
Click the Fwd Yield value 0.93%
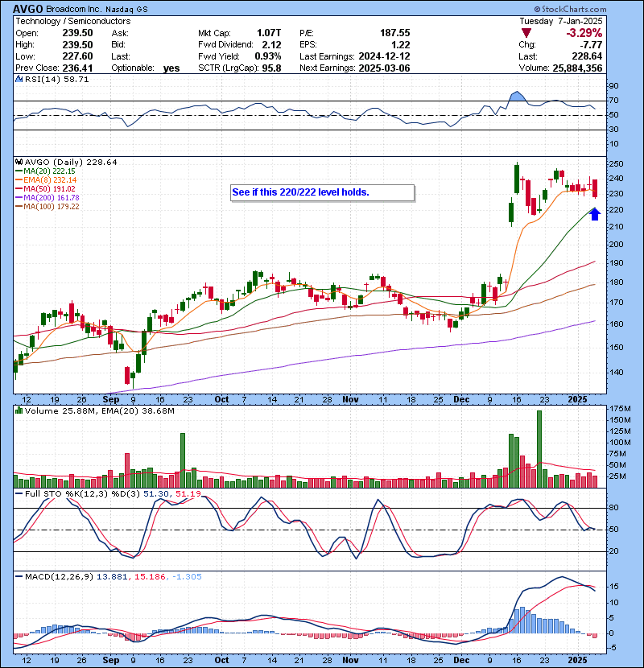point(268,56)
